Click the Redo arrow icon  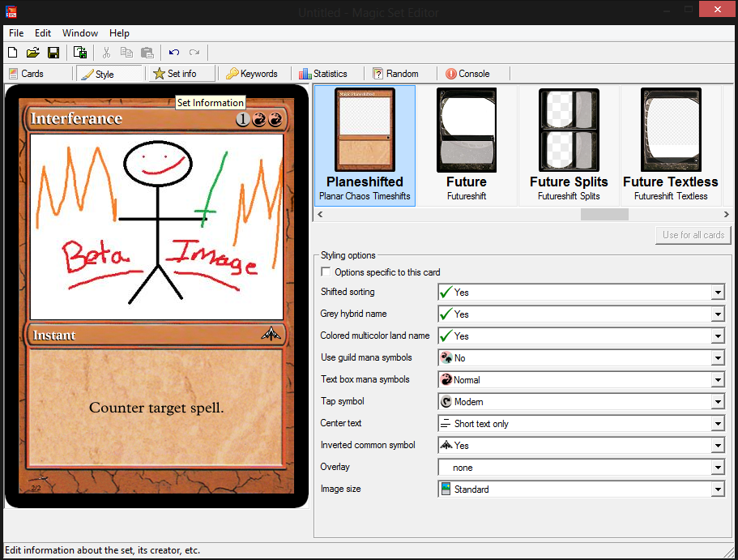(x=194, y=53)
